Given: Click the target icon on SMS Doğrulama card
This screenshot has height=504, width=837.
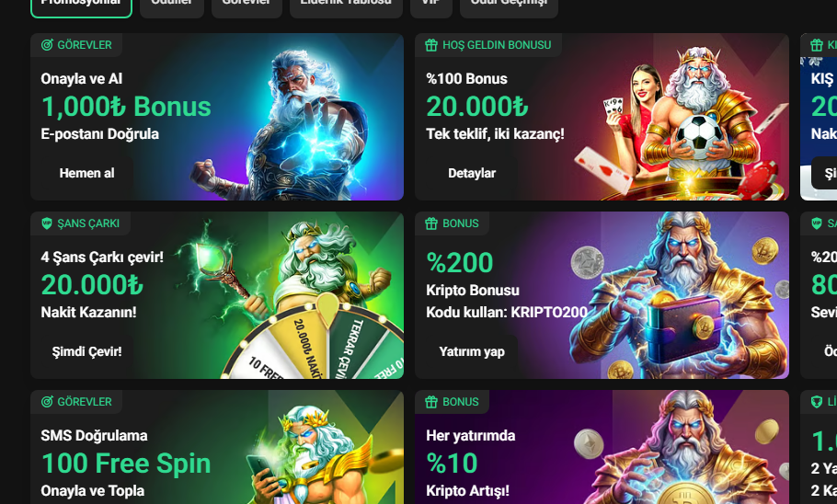Looking at the screenshot, I should click(47, 402).
